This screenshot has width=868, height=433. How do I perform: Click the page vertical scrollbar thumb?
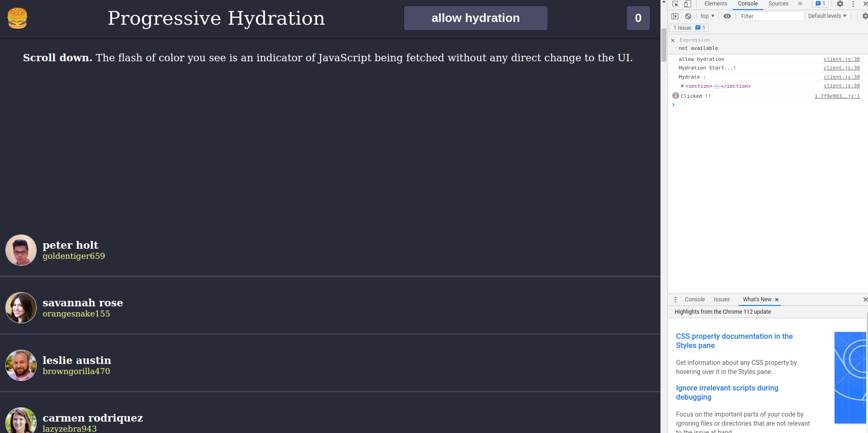point(664,45)
